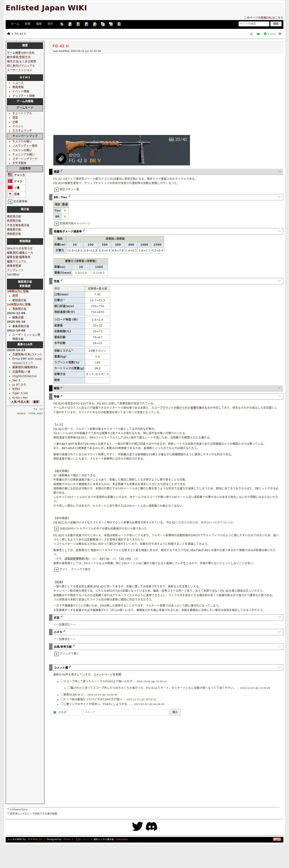289x868 pixels.
Task: Click the copy page icon in toolbar
Action: click(x=103, y=24)
